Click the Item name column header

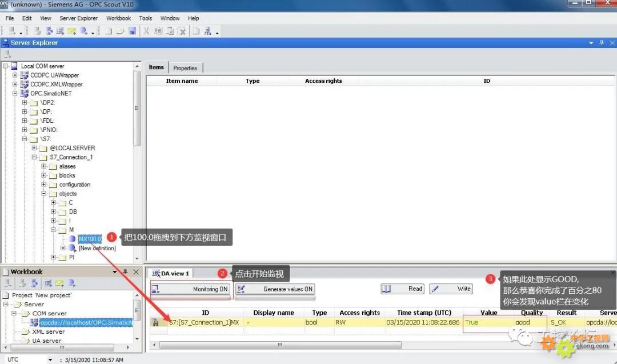pos(182,81)
